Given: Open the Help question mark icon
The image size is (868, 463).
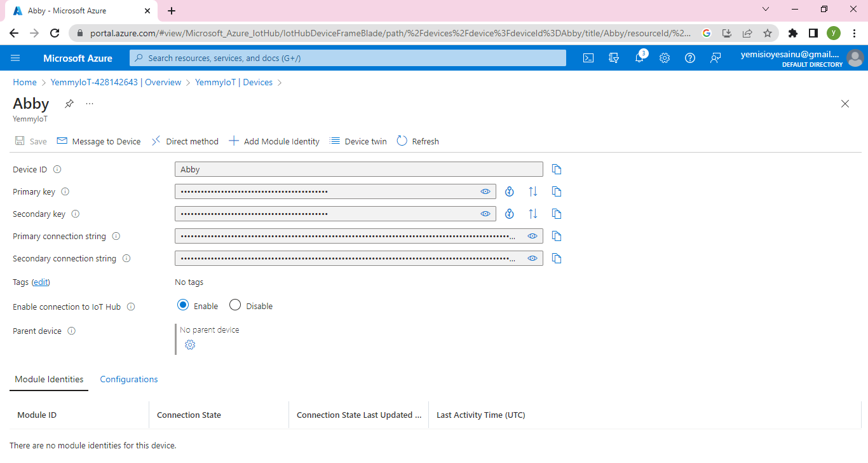Looking at the screenshot, I should tap(690, 58).
